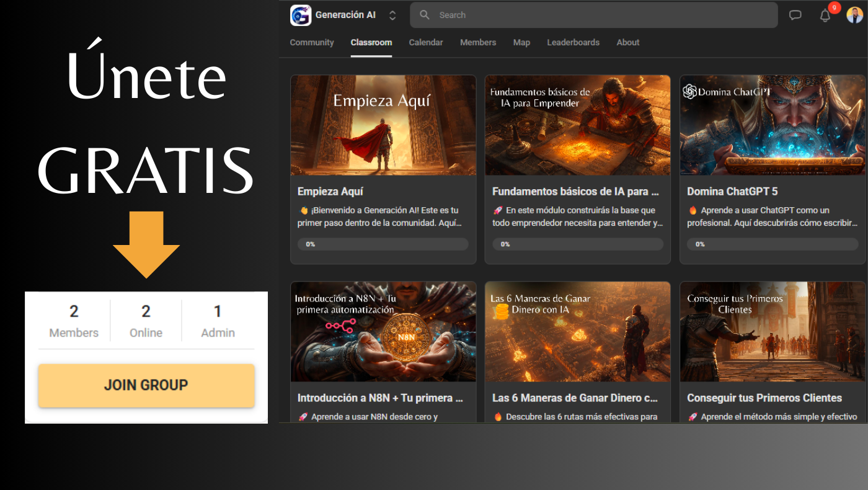This screenshot has width=868, height=490.
Task: Open the Introducción a N8N course thumbnail
Action: point(383,332)
